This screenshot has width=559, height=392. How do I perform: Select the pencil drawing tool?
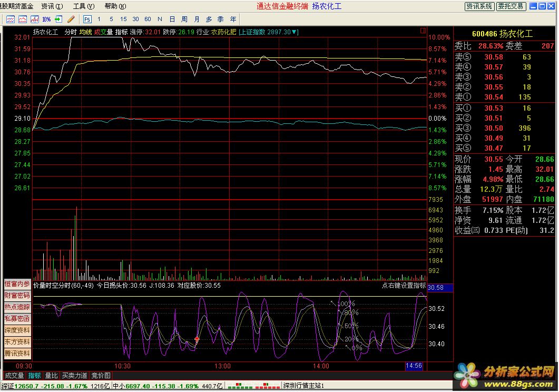(x=71, y=19)
